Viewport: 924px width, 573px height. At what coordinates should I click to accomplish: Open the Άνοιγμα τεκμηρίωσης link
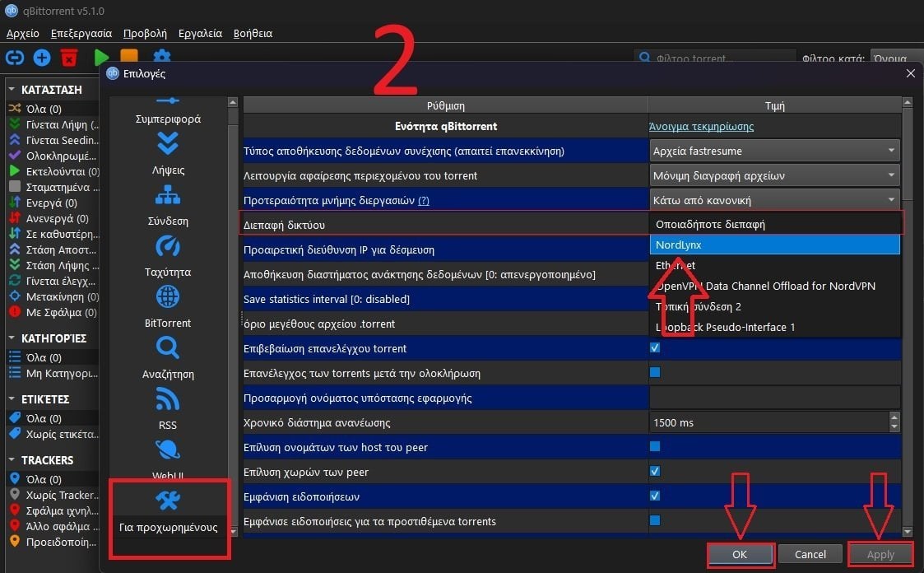point(701,126)
